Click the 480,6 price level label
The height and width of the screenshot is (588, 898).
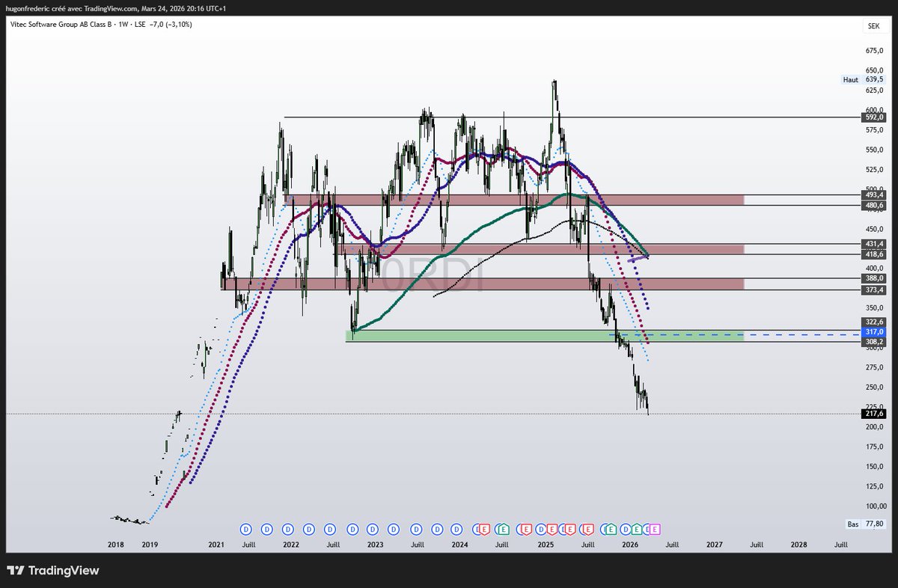pyautogui.click(x=875, y=205)
